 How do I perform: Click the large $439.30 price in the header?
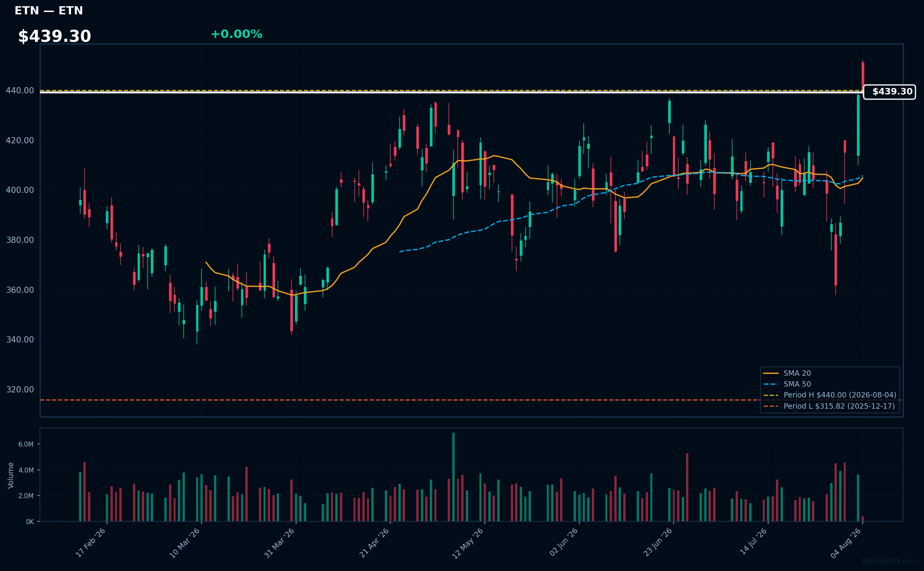click(x=55, y=36)
